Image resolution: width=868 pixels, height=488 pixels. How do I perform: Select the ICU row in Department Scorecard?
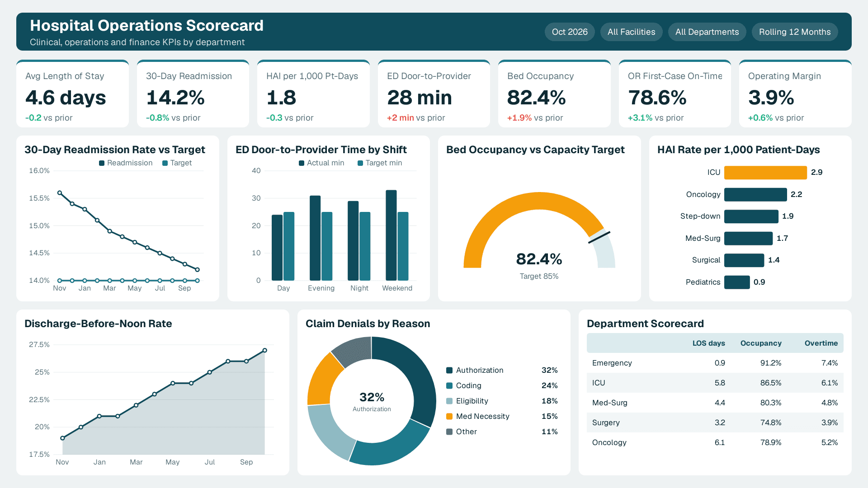715,383
